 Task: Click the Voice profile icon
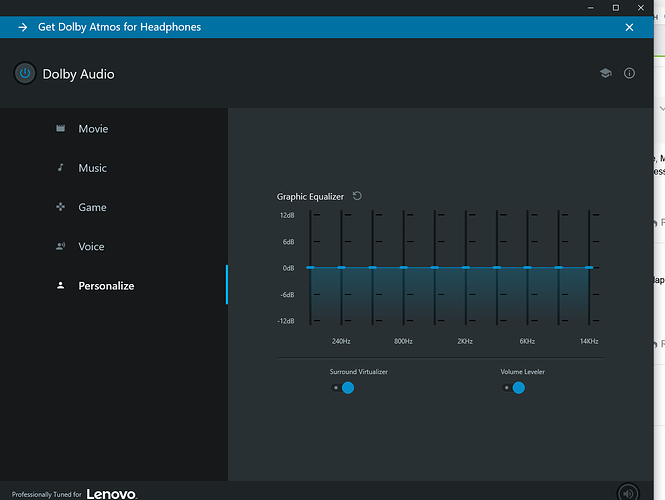[x=60, y=246]
